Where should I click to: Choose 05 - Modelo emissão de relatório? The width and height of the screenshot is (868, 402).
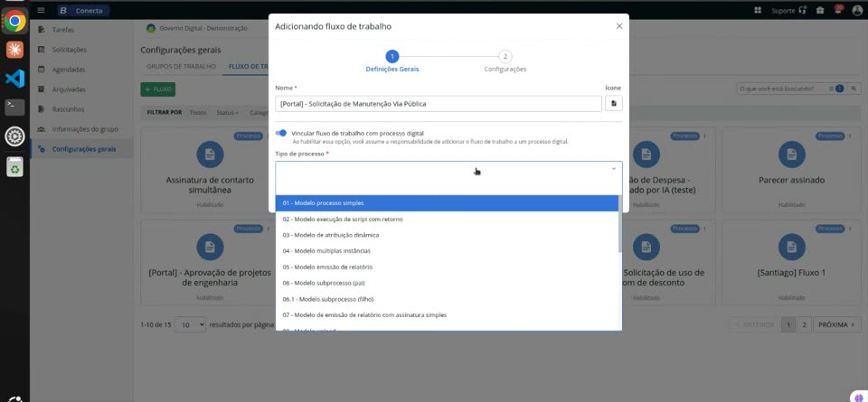[446, 266]
